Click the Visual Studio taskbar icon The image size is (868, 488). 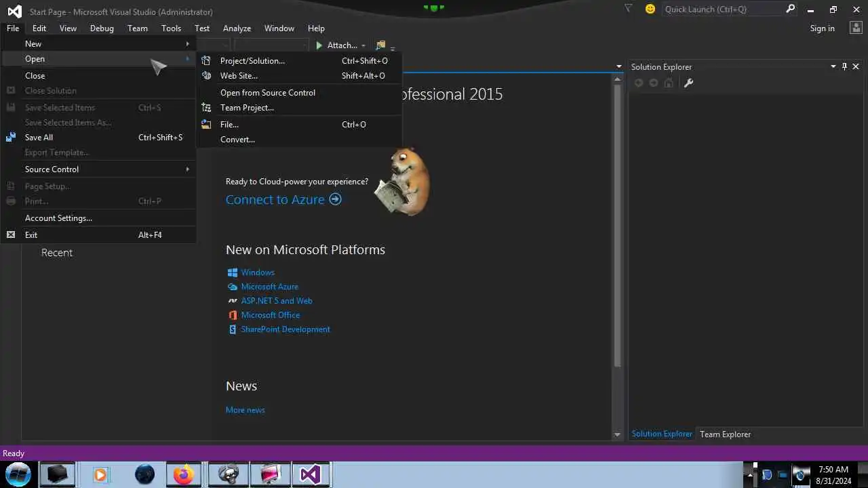[x=310, y=474]
